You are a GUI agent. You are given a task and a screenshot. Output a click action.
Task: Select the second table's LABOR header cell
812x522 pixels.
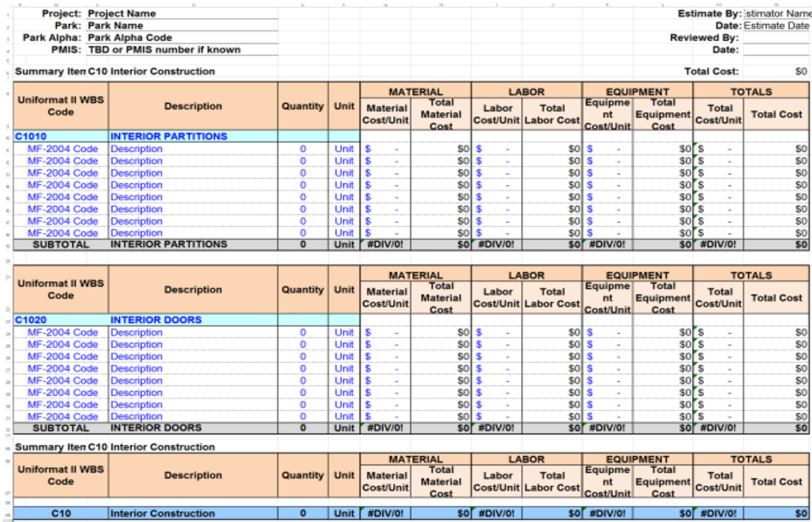[x=526, y=275]
